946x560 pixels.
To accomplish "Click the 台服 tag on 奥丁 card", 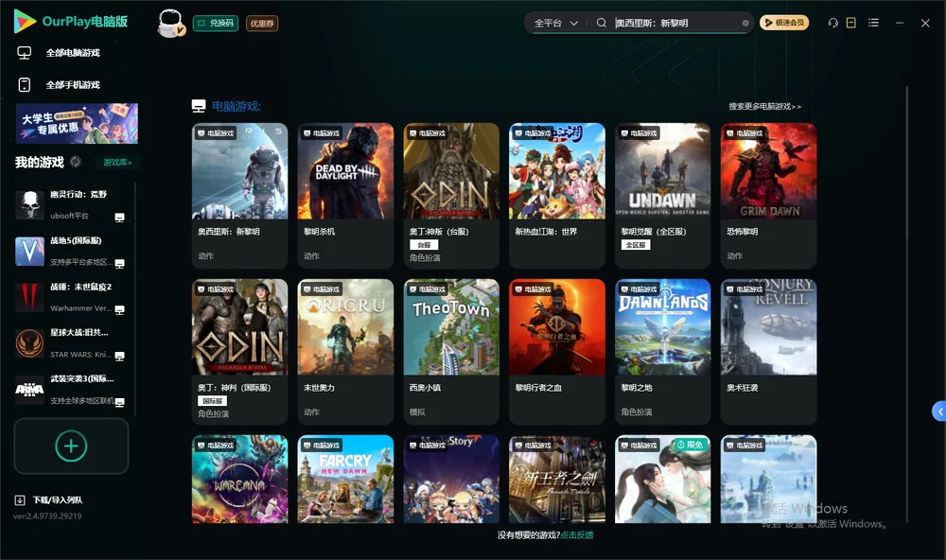I will point(424,244).
